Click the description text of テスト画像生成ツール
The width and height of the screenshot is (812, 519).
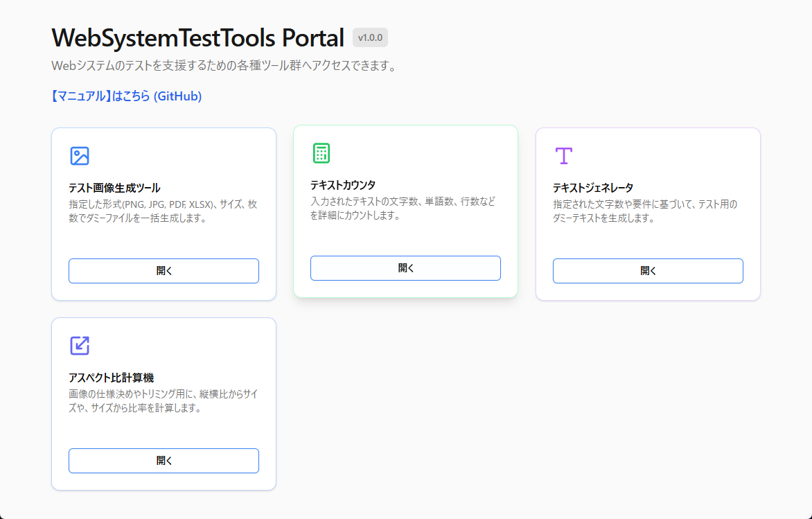[163, 211]
